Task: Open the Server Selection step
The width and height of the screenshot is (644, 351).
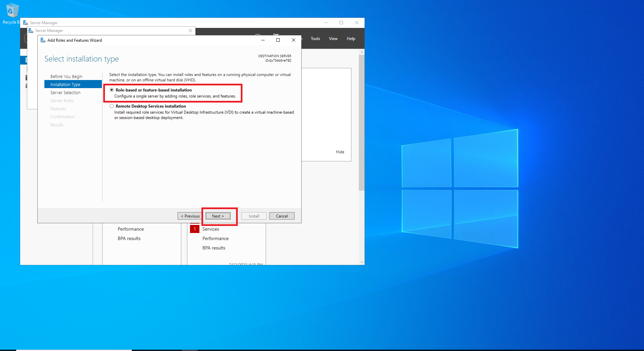Action: [x=65, y=92]
